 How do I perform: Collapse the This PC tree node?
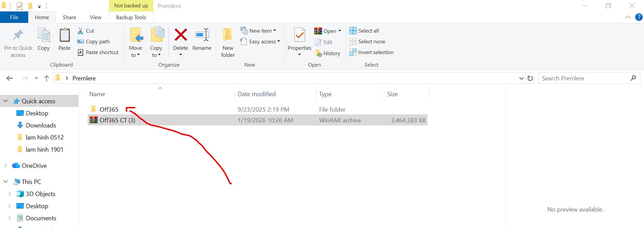point(5,182)
